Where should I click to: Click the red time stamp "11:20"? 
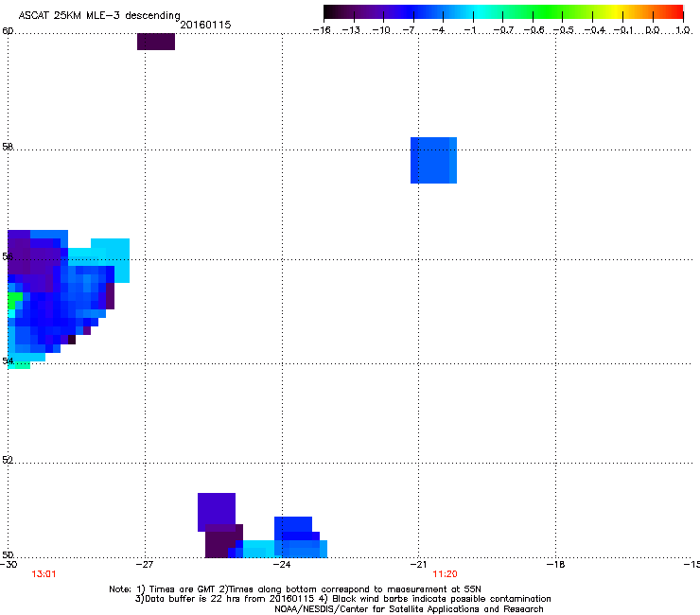coord(445,574)
